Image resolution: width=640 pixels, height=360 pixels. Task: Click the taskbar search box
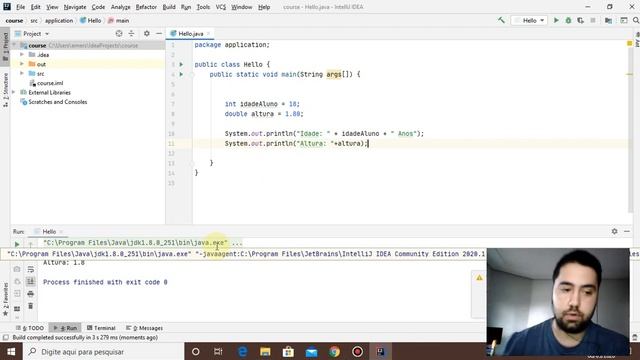coord(104,351)
